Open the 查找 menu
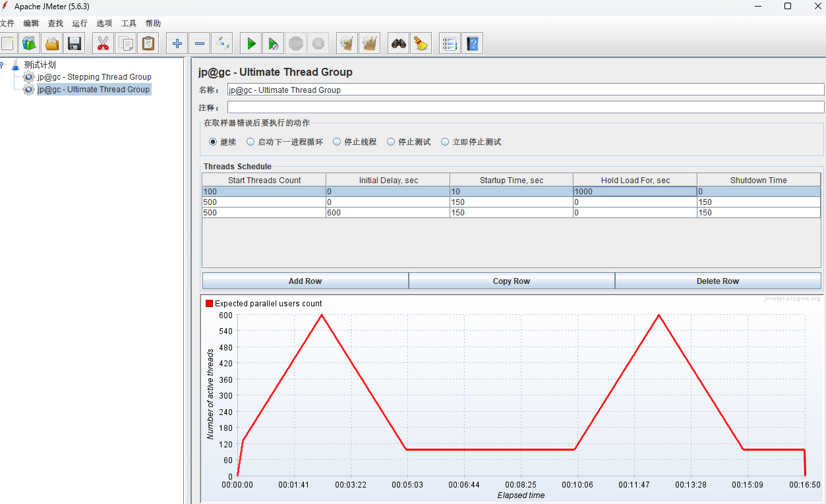826x504 pixels. [55, 23]
